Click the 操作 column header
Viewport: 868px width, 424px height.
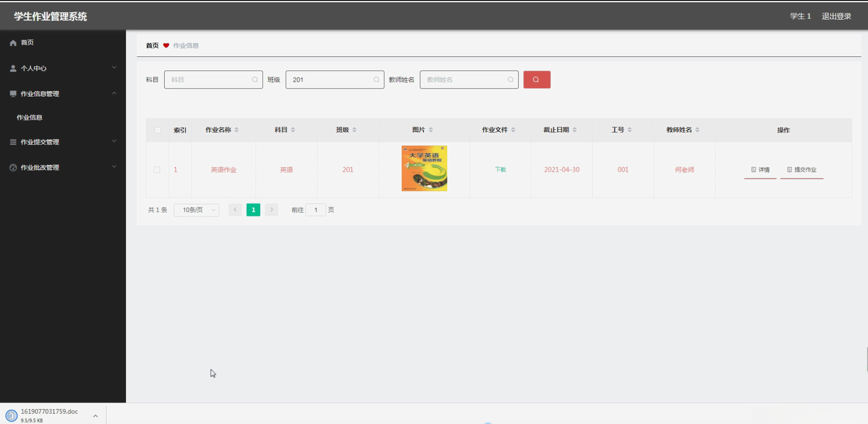point(784,130)
